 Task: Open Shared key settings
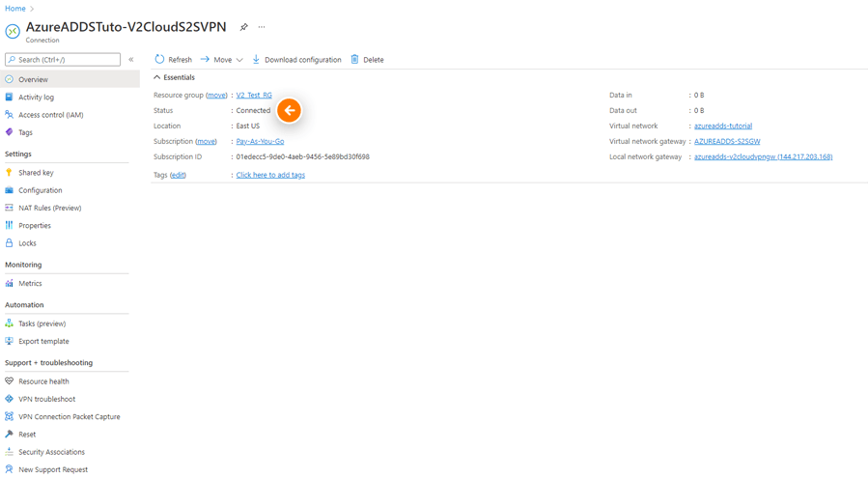click(36, 172)
